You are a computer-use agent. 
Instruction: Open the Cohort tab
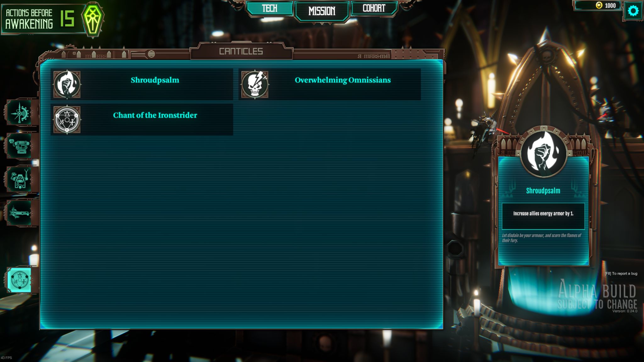point(374,8)
